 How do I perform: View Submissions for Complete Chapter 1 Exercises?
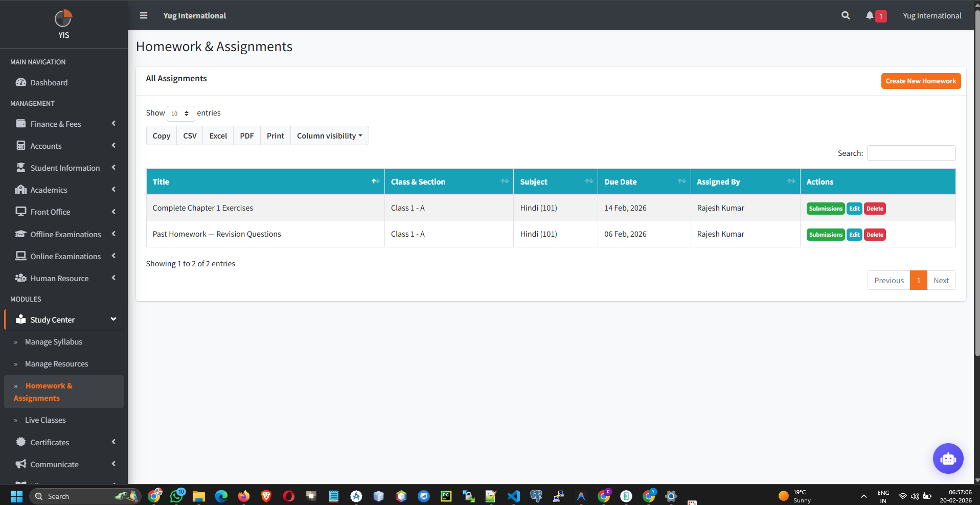coord(825,208)
